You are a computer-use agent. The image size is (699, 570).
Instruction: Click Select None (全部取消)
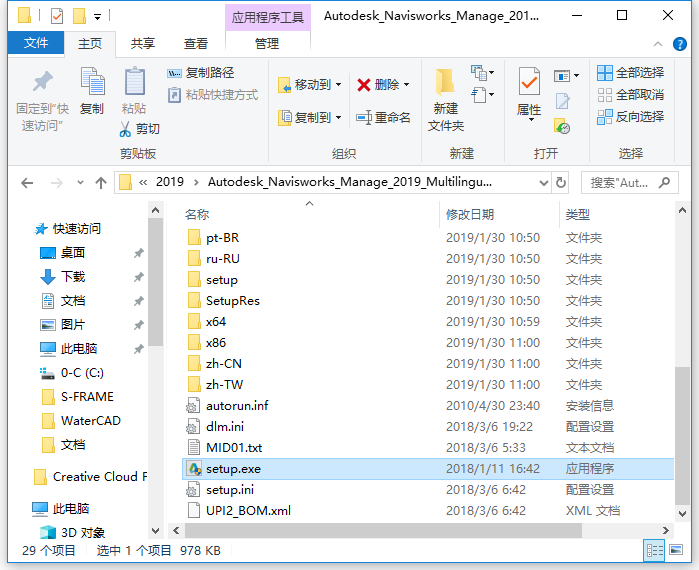coord(630,95)
